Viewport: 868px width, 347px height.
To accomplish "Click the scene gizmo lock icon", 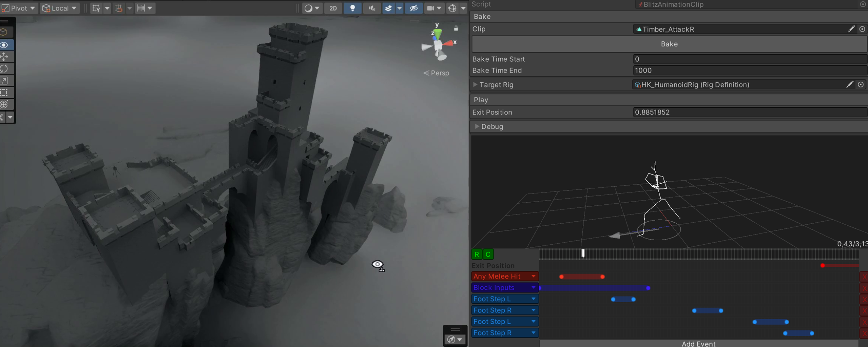I will tap(456, 28).
